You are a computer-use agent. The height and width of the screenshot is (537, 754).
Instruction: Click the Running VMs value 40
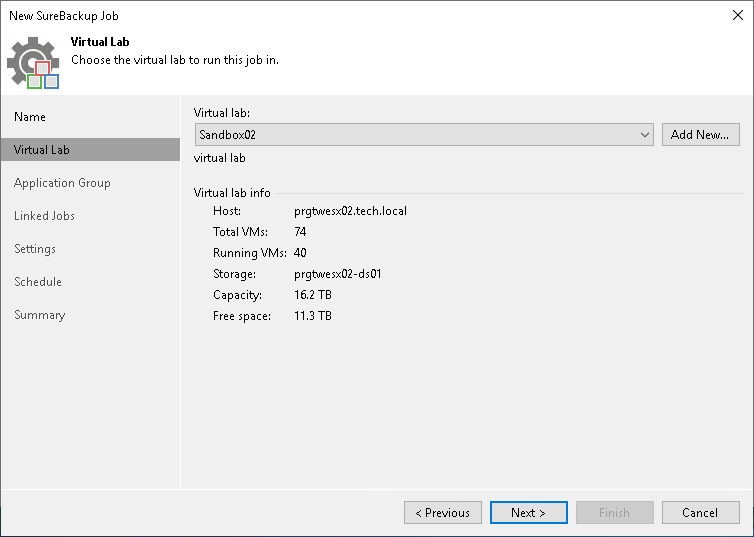pyautogui.click(x=300, y=253)
